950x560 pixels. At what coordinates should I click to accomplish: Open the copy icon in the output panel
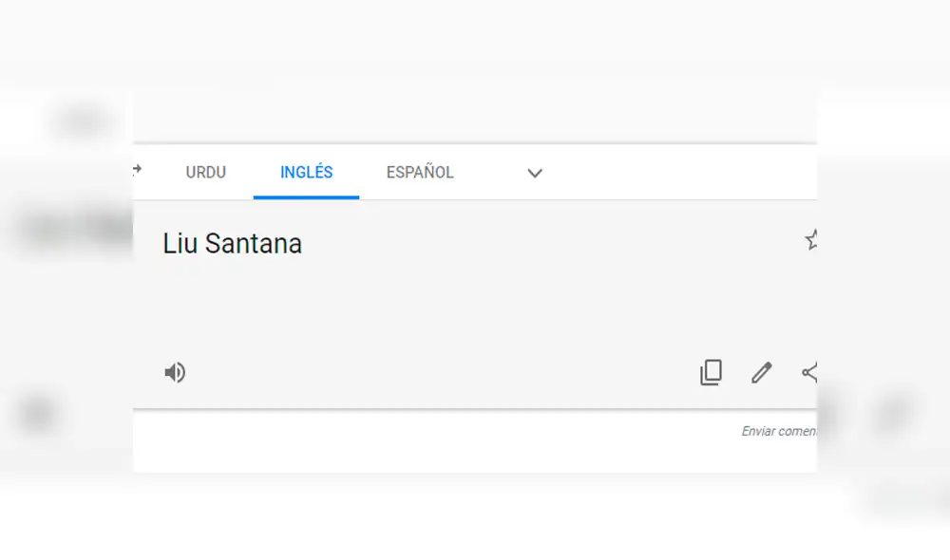point(711,372)
